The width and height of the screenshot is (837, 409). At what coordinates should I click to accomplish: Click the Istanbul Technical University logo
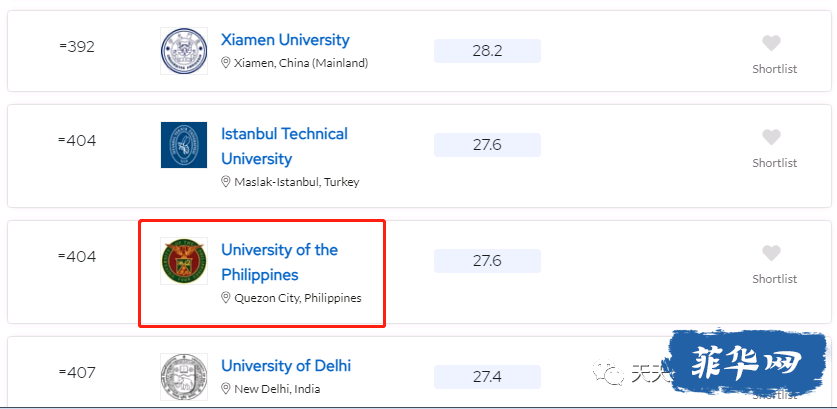[x=184, y=145]
